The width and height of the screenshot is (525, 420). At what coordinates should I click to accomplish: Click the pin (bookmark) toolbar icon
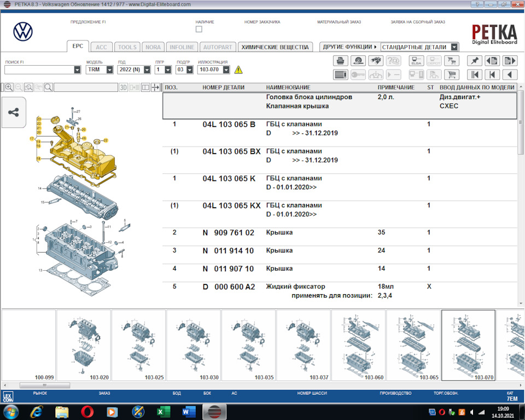[475, 60]
